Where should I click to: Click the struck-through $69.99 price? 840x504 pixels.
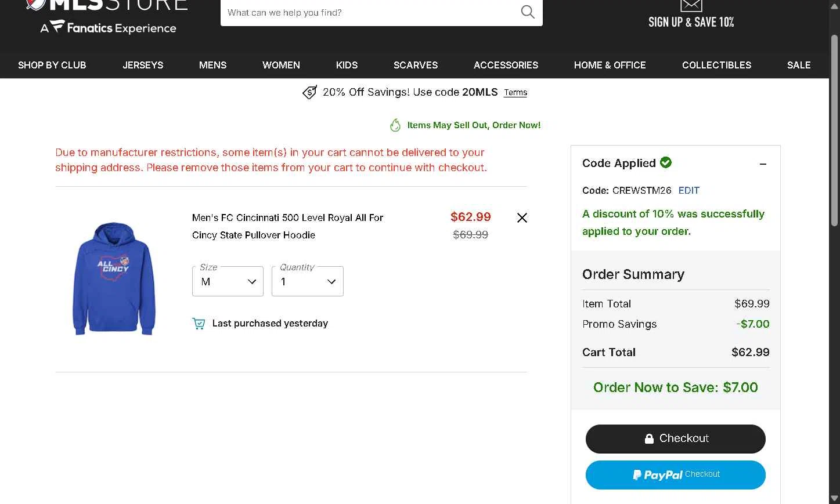470,234
